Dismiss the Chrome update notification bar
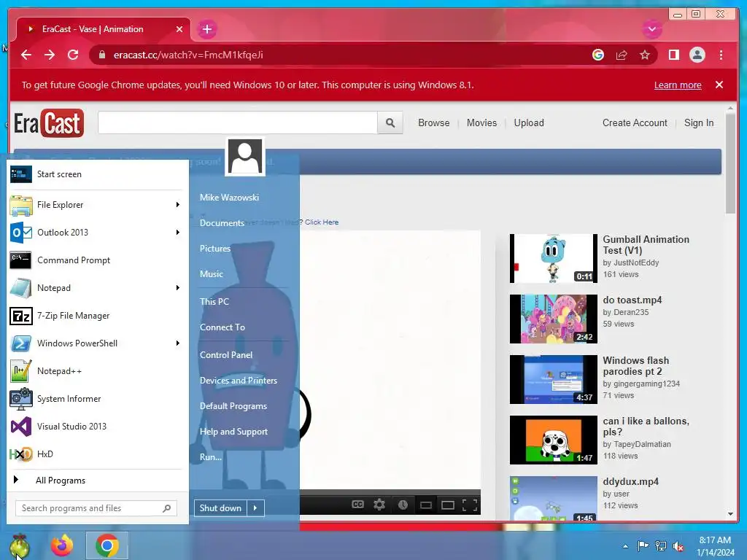Image resolution: width=747 pixels, height=560 pixels. click(719, 85)
